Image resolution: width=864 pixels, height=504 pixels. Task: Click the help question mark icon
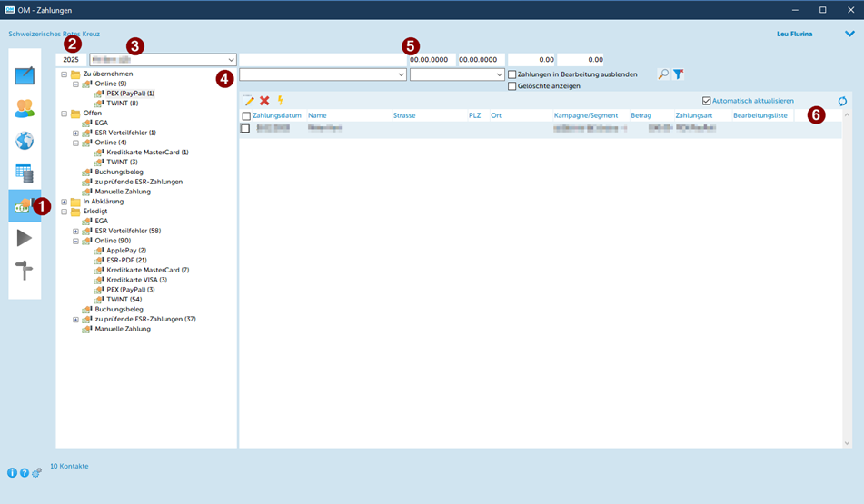25,472
